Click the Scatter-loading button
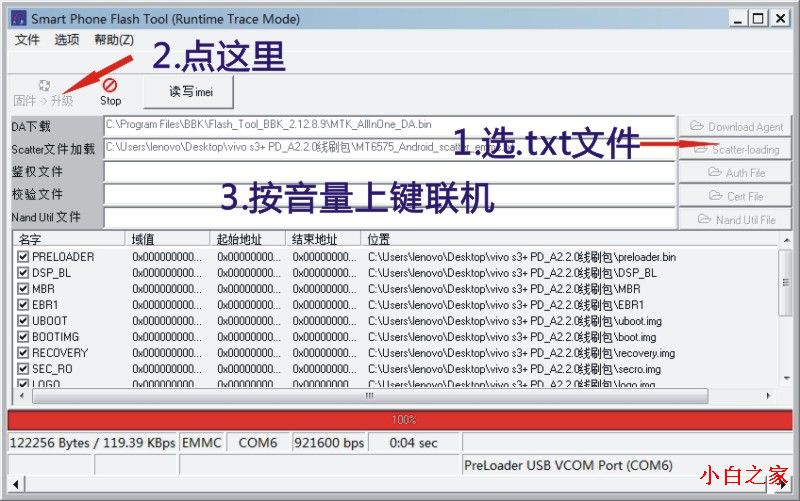This screenshot has height=501, width=800. click(735, 149)
